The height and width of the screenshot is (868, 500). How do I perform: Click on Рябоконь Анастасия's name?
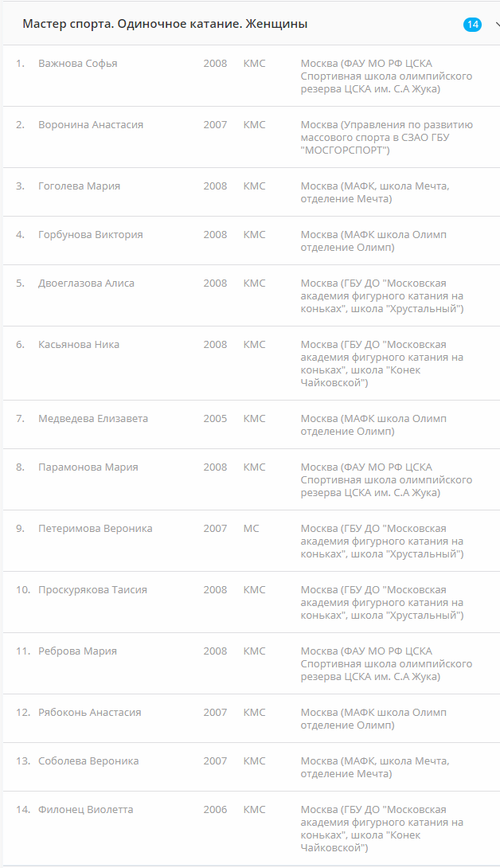tap(90, 713)
